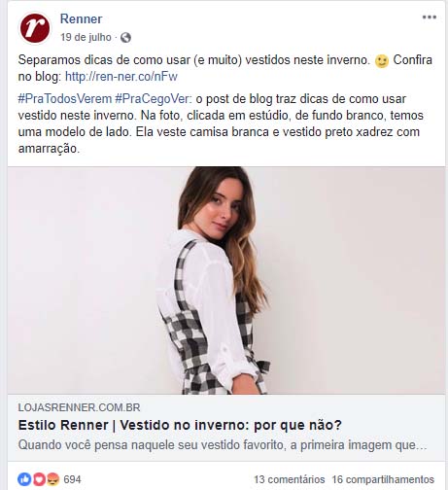View the 694 reactions count

tap(72, 479)
